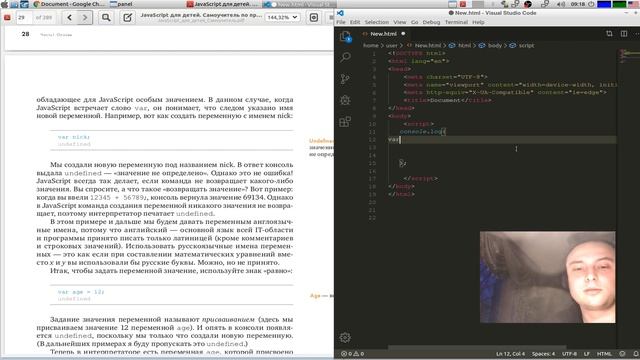
Task: Click the closing </script> tag line
Action: pos(420,178)
